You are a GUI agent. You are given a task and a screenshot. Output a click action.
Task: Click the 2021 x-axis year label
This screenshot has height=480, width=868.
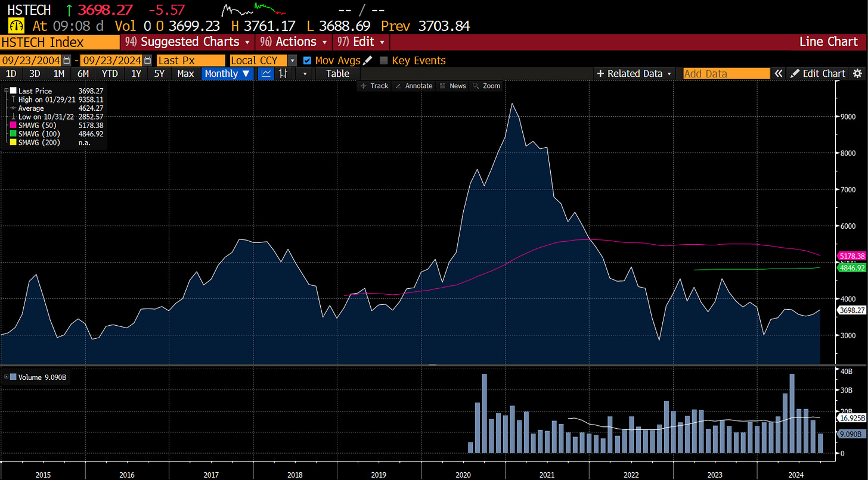coord(547,475)
